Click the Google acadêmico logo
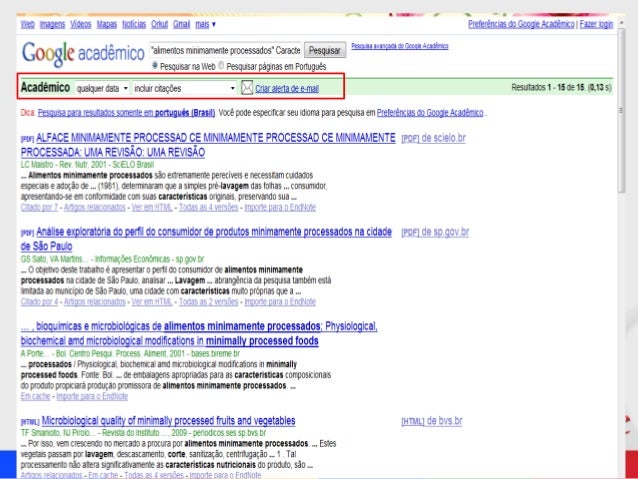The image size is (638, 479). pyautogui.click(x=83, y=54)
